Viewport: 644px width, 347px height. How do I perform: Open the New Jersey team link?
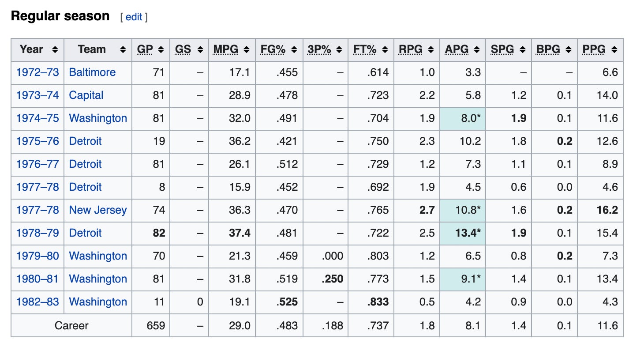click(97, 210)
